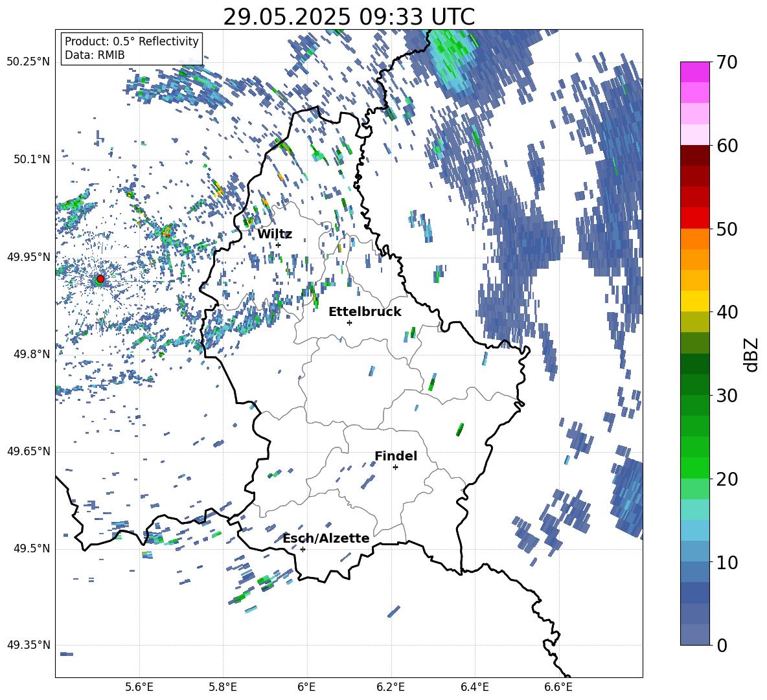The image size is (767, 700).
Task: Click the Findel station cross marker
Action: click(x=395, y=468)
